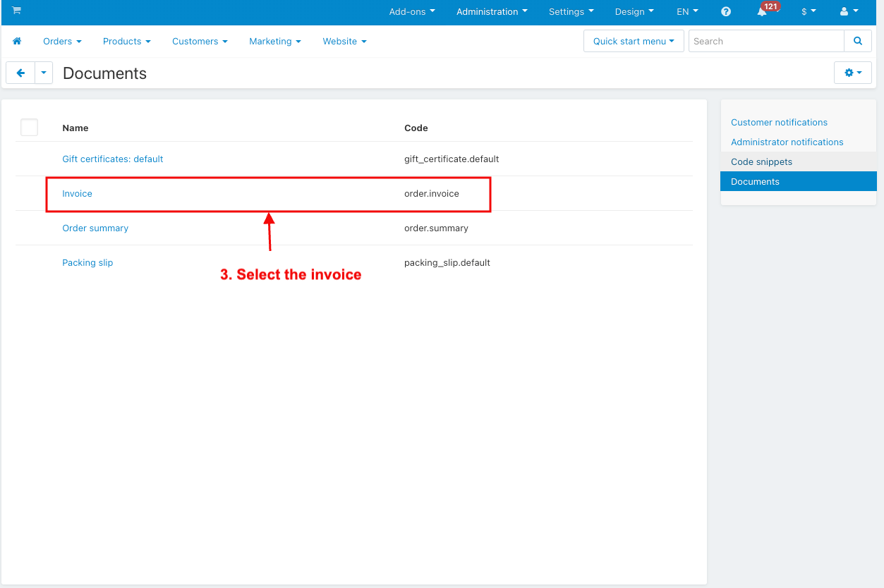Screen dimensions: 884x588
Task: Open the help question mark icon
Action: [x=726, y=12]
